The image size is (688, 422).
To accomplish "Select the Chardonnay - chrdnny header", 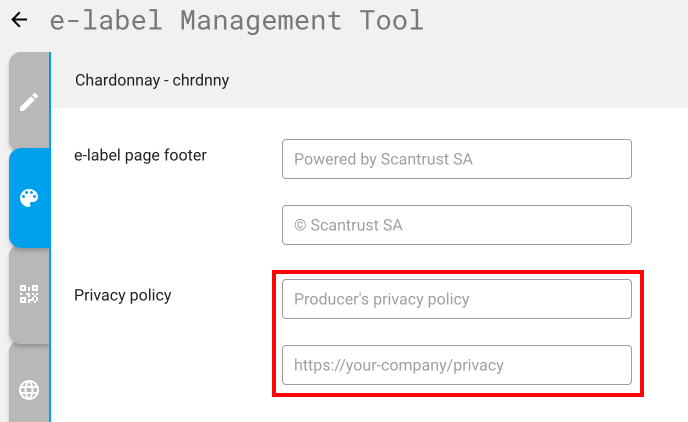I will click(152, 80).
